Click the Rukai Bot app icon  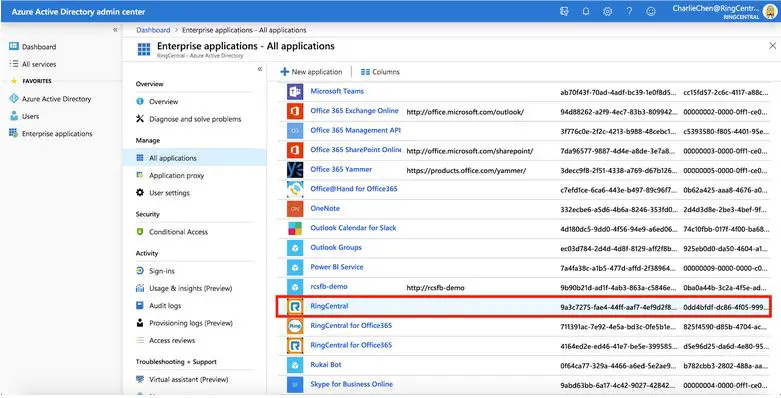(x=295, y=365)
